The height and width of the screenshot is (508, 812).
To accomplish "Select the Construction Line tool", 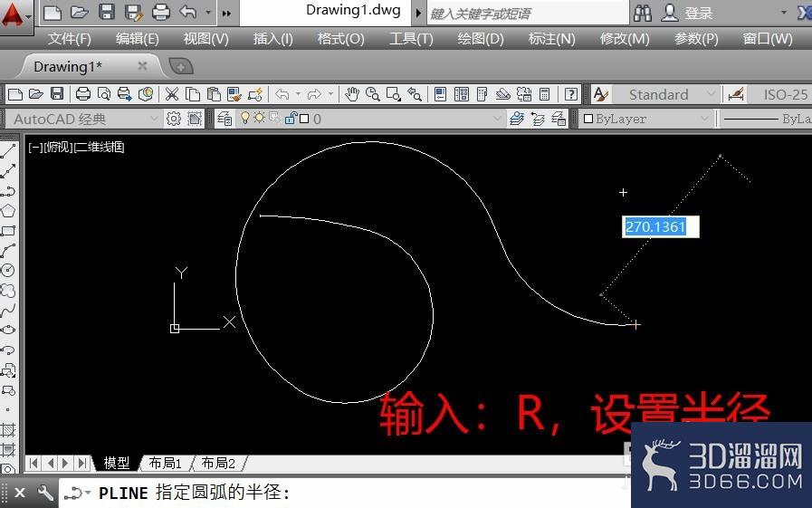I will pos(8,171).
